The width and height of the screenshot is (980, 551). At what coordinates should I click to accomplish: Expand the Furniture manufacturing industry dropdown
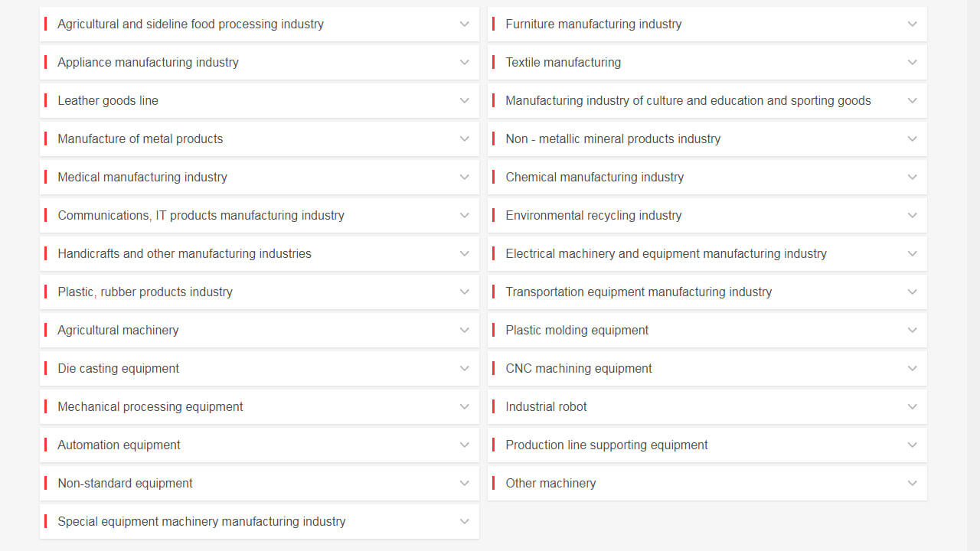point(707,24)
